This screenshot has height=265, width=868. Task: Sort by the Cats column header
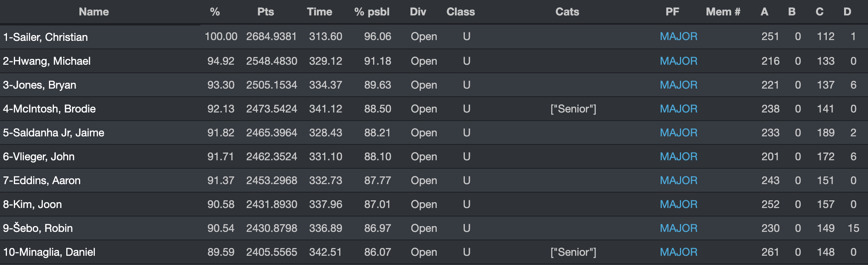click(567, 12)
